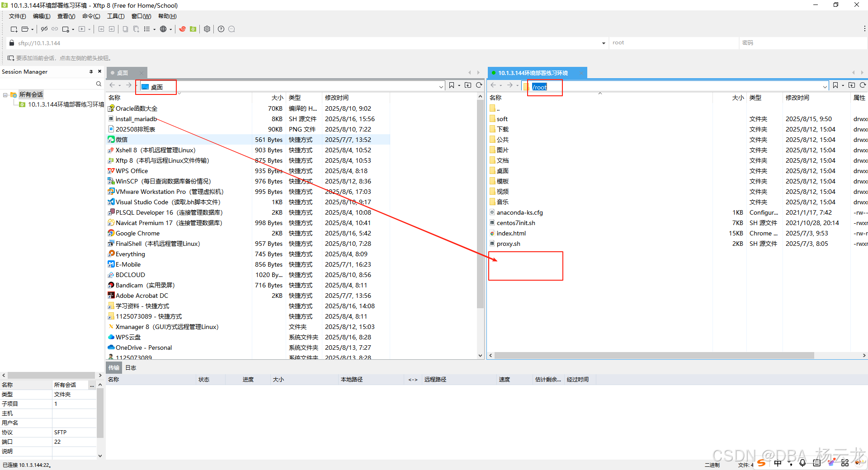
Task: Click the list view mode icon
Action: coord(147,29)
